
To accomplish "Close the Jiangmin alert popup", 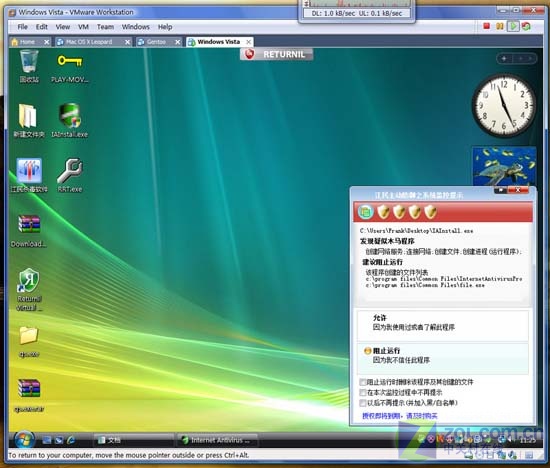I will [x=518, y=190].
